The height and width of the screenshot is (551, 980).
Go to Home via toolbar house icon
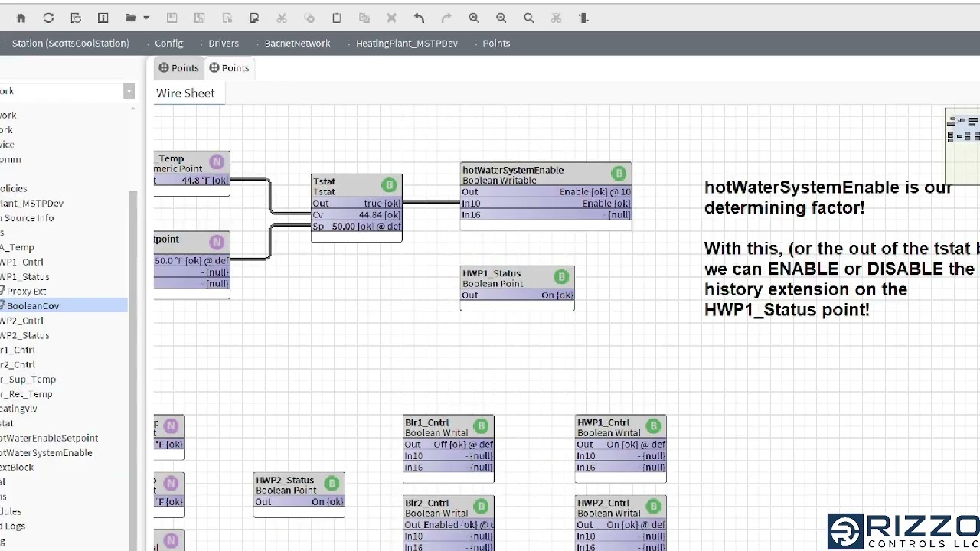21,18
